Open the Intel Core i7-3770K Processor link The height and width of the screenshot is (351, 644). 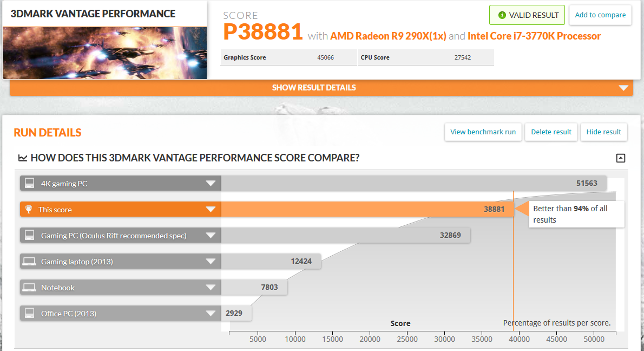pyautogui.click(x=534, y=36)
